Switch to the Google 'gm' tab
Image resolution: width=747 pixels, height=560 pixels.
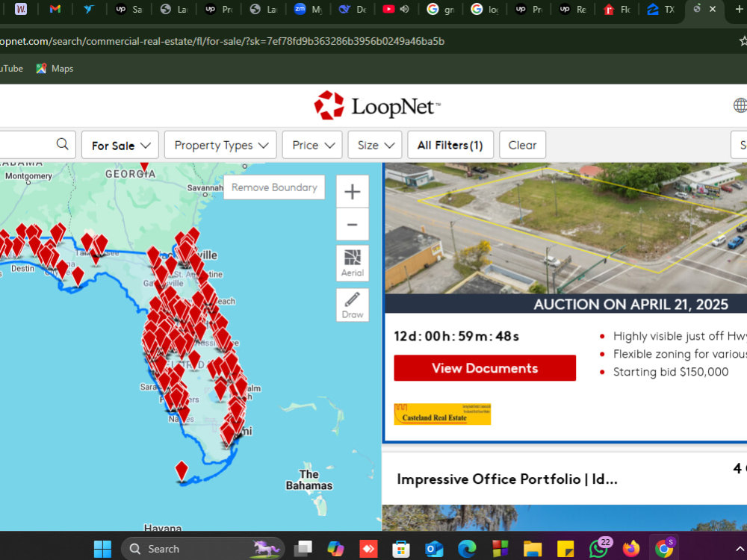click(x=441, y=9)
